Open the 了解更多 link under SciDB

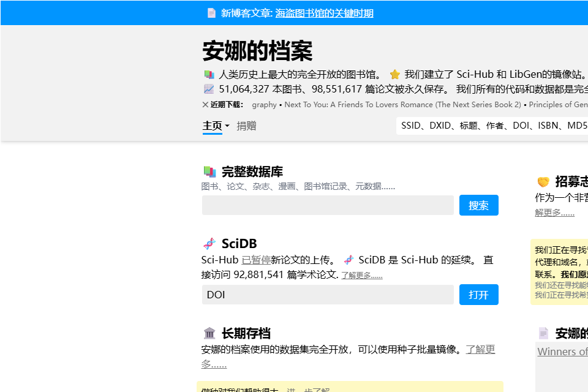click(x=362, y=276)
